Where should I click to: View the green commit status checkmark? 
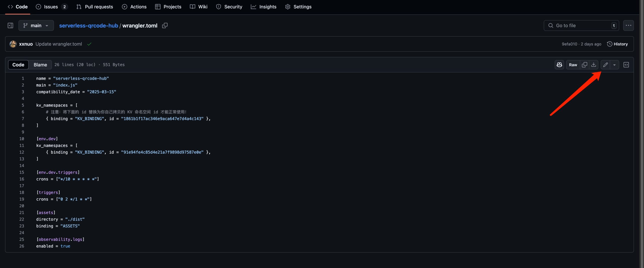[89, 44]
